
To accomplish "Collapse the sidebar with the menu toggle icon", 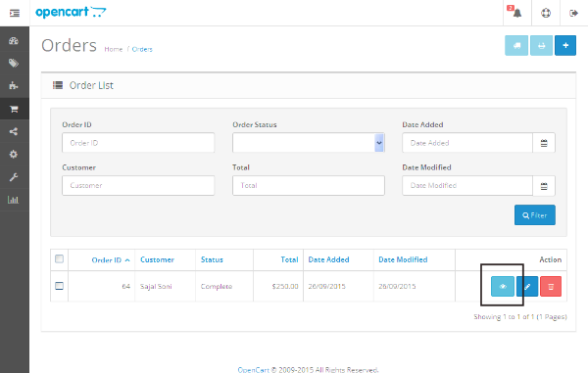I will click(15, 13).
